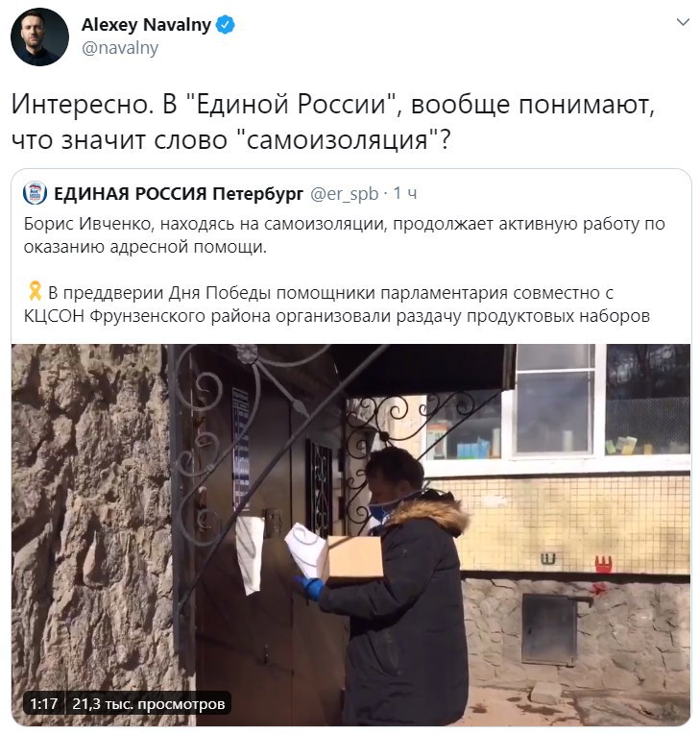
Task: Click the quoted text about Дня Победы
Action: 336,304
